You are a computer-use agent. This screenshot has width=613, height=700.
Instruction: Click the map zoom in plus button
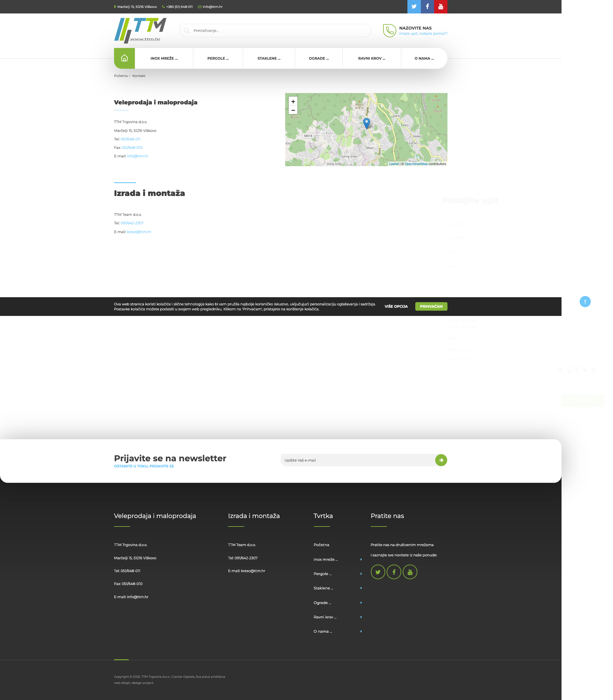tap(293, 101)
